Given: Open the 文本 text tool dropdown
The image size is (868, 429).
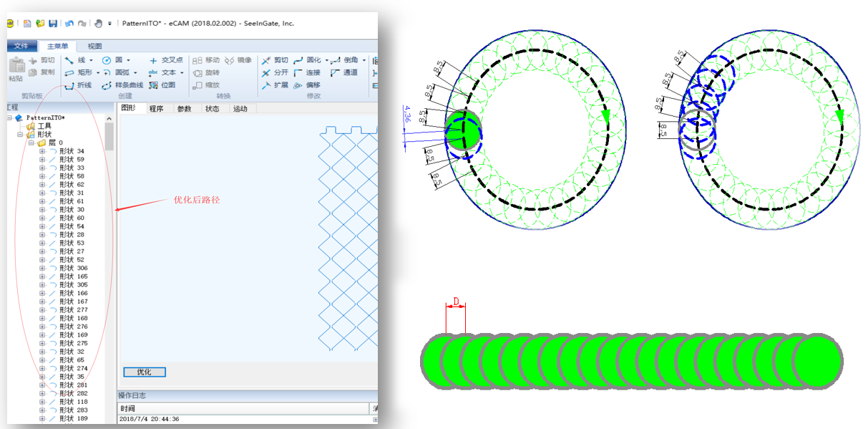Looking at the screenshot, I should (x=182, y=73).
